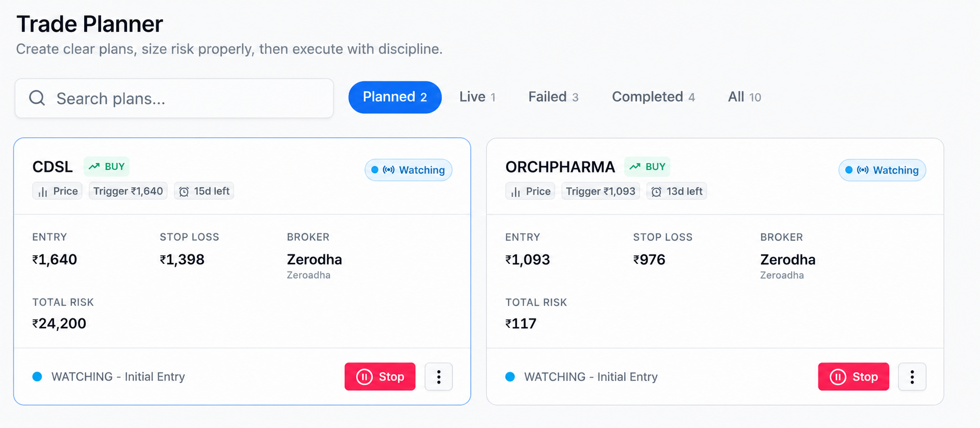The height and width of the screenshot is (428, 980).
Task: Switch to the Live tab
Action: tap(478, 97)
